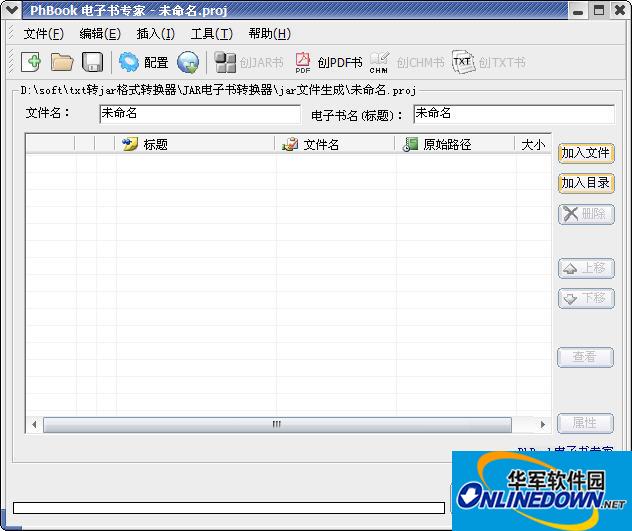Open the window menu arrow in title bar
Image resolution: width=632 pixels, height=531 pixels.
(11, 10)
